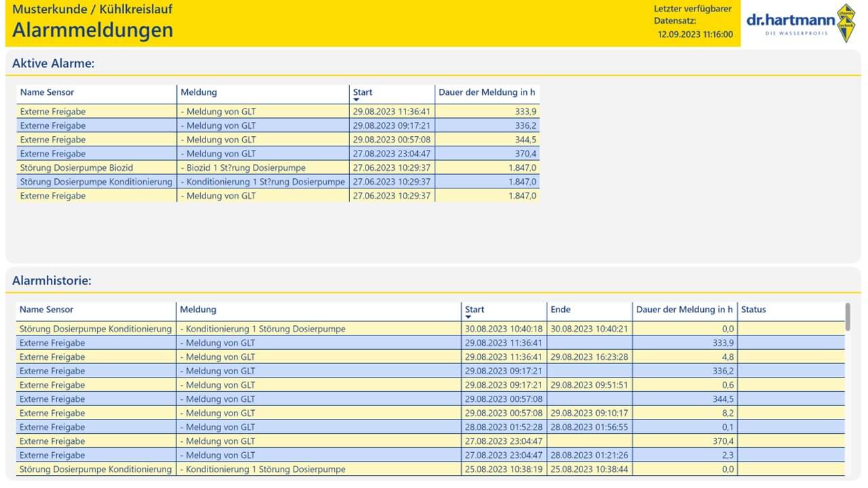Click the Alarmhistorie vertical scrollbar thumb
This screenshot has width=868, height=488.
click(848, 317)
